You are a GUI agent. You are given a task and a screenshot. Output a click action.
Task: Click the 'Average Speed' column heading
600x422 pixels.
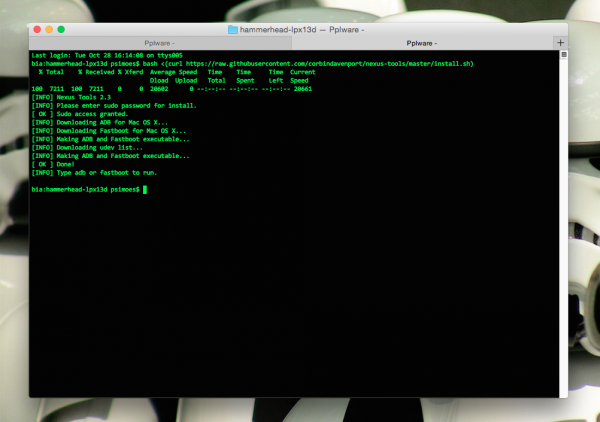click(x=173, y=72)
